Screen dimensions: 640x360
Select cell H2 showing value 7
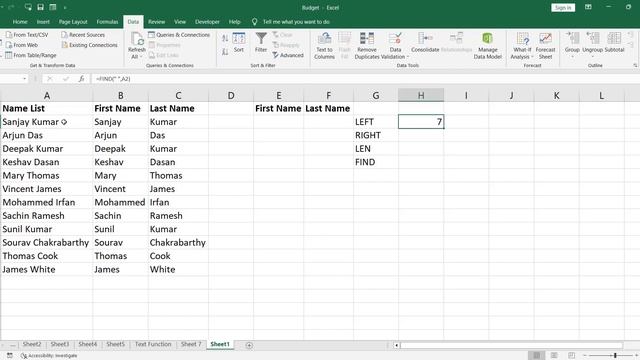[x=421, y=122]
